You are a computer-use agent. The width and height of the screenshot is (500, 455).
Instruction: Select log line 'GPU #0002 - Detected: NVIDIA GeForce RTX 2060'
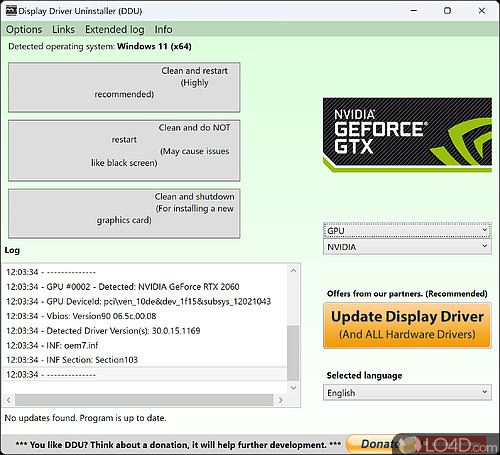tap(145, 287)
